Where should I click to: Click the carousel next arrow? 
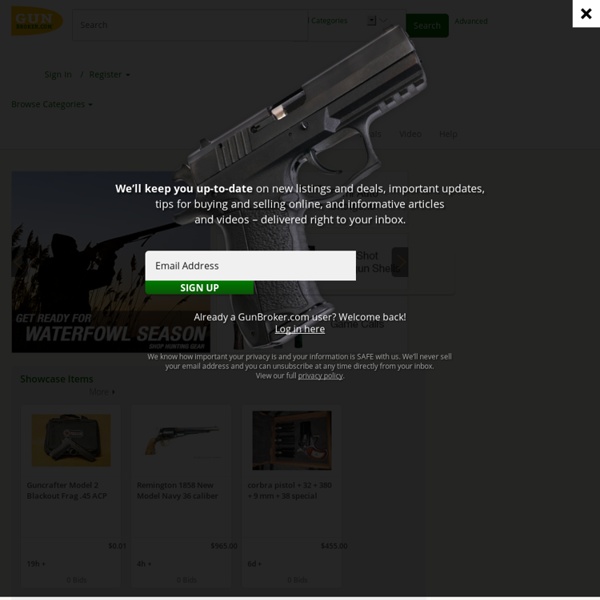(400, 262)
